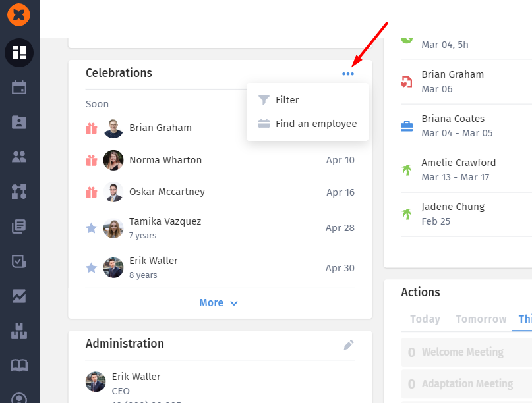Click the Apr 16 date for Oskar Mccartney
Screen dimensions: 532x403
pyautogui.click(x=340, y=192)
